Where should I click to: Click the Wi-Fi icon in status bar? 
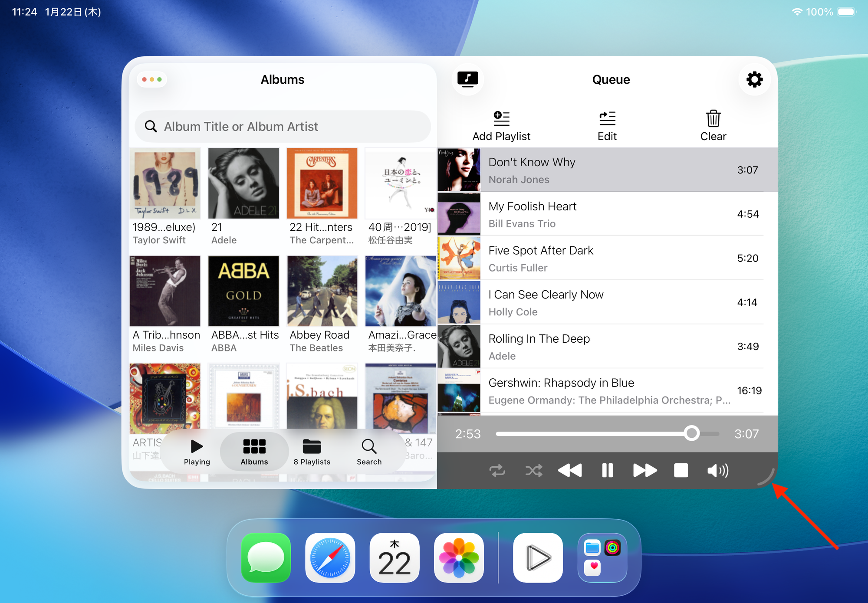[797, 12]
